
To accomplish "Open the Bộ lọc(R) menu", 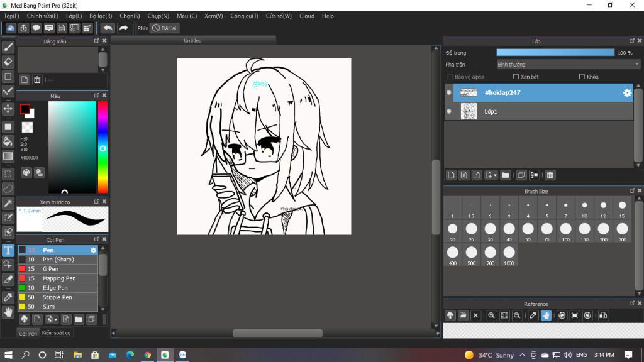I will [x=101, y=16].
